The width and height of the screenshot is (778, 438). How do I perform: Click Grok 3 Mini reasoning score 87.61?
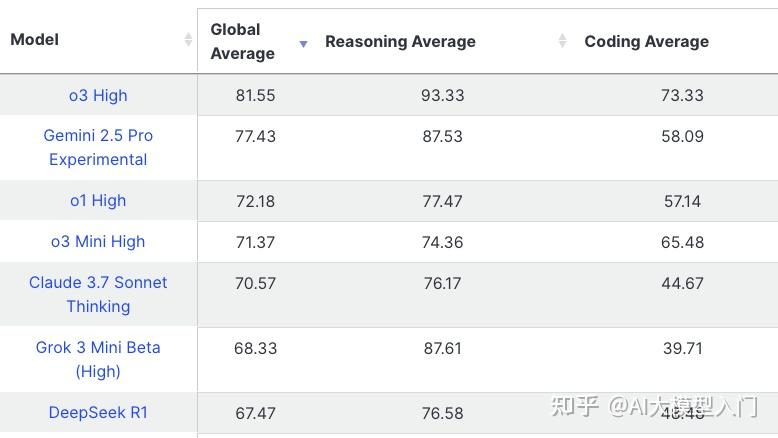point(442,348)
